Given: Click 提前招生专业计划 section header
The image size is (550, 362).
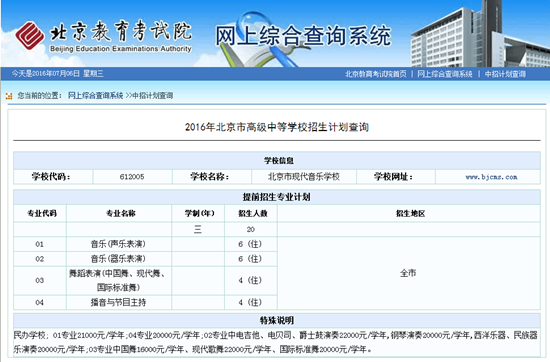Looking at the screenshot, I should coord(277,197).
